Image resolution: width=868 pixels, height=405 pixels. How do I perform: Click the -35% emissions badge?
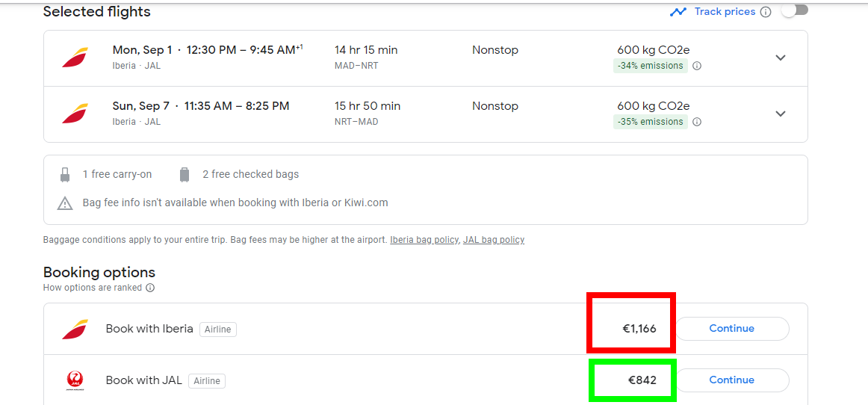651,122
